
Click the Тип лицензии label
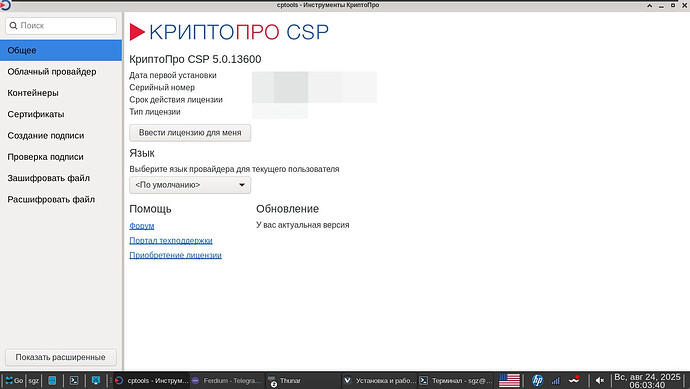click(x=155, y=112)
